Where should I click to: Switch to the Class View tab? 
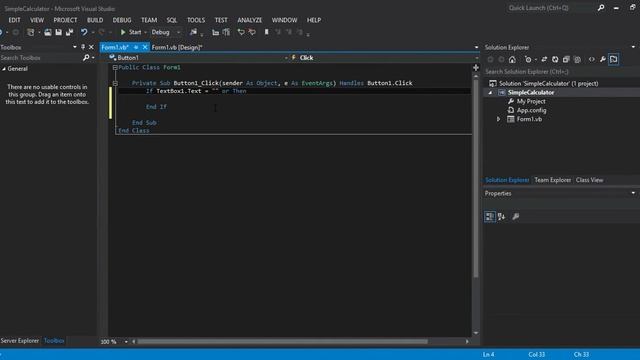[589, 180]
